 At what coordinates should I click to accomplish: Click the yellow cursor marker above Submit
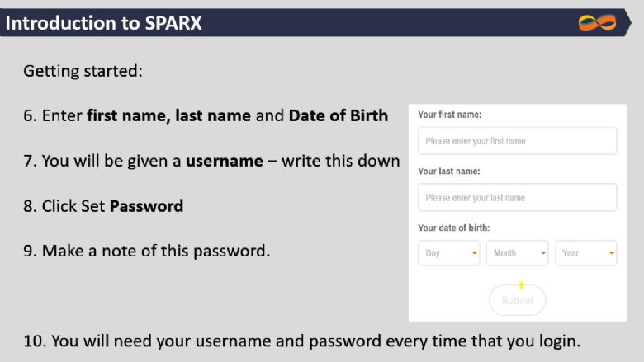[521, 285]
